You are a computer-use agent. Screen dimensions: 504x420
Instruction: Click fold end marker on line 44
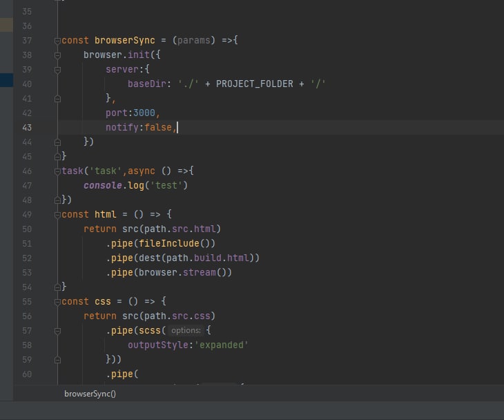pyautogui.click(x=57, y=142)
